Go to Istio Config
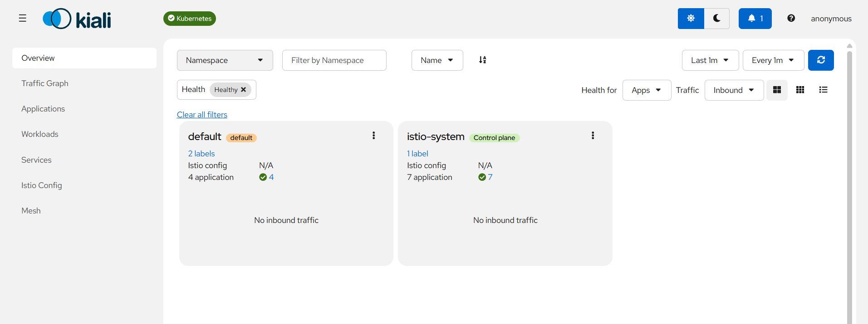 point(42,185)
